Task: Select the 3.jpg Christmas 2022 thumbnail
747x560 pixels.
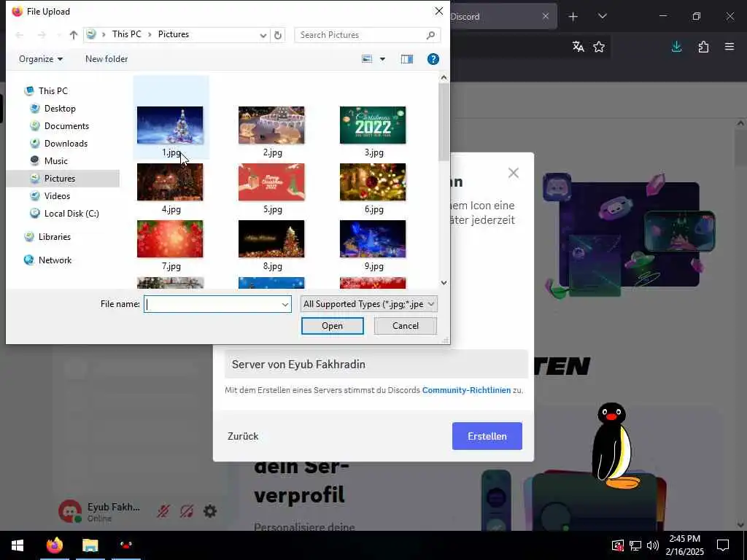Action: click(x=373, y=125)
